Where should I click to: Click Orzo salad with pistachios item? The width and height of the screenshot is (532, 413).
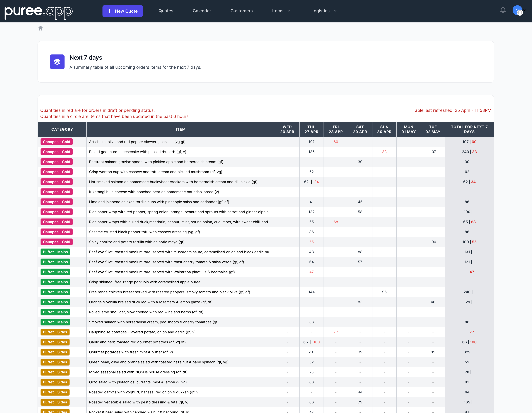138,382
